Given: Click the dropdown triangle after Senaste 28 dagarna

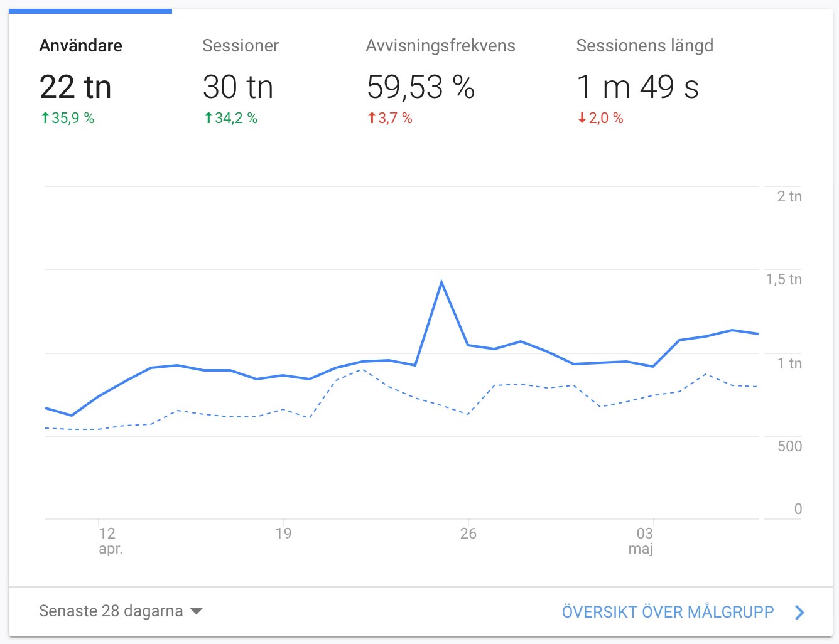Looking at the screenshot, I should 197,611.
